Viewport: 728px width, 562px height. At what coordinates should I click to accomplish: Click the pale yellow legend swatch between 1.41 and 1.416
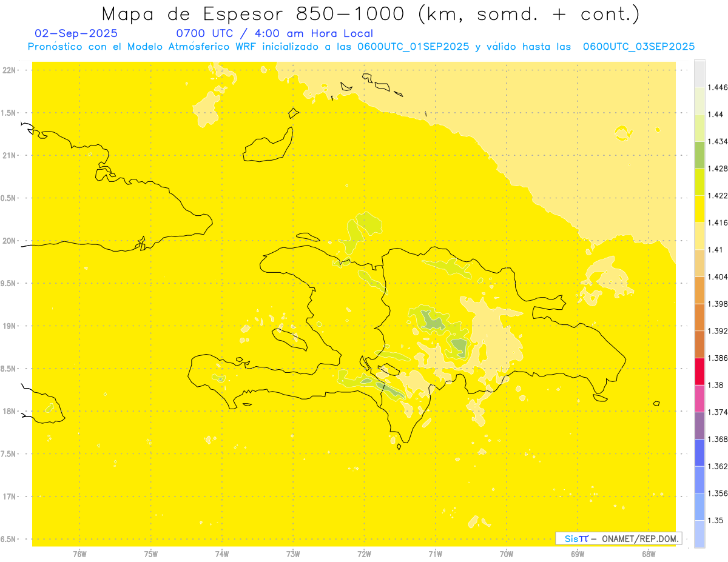[699, 236]
